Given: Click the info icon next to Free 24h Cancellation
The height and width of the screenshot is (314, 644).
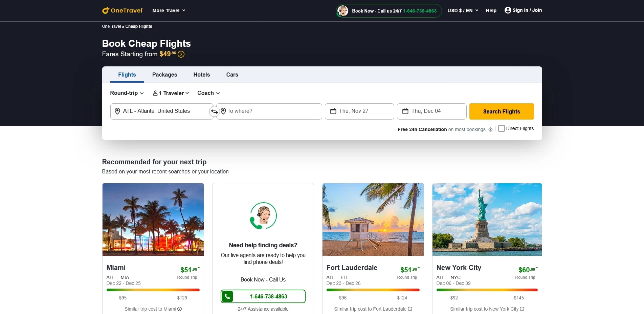Looking at the screenshot, I should point(490,129).
